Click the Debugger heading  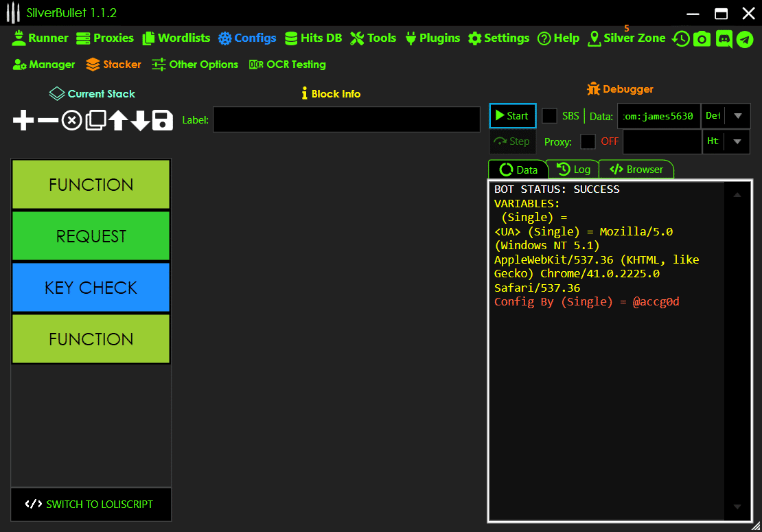click(x=620, y=89)
